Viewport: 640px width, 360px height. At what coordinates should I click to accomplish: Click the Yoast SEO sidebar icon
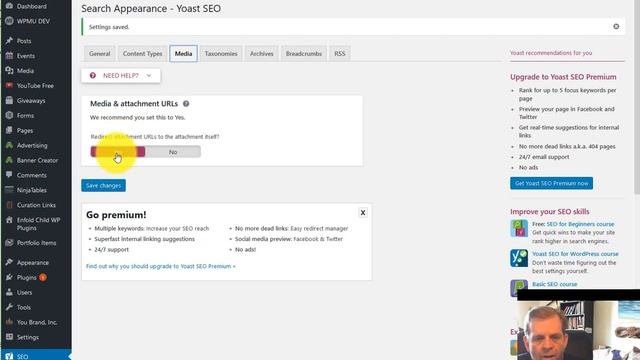pyautogui.click(x=9, y=356)
